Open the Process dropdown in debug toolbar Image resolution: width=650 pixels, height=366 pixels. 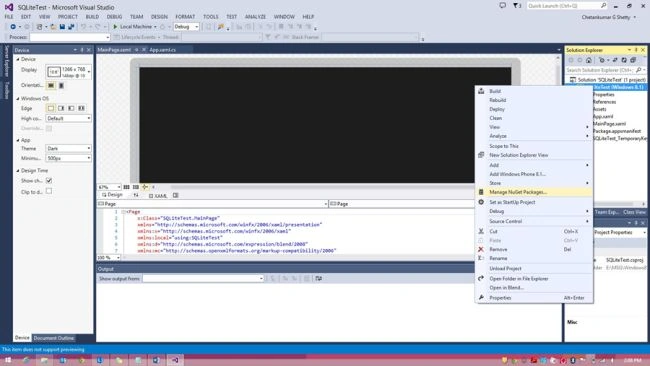point(70,37)
